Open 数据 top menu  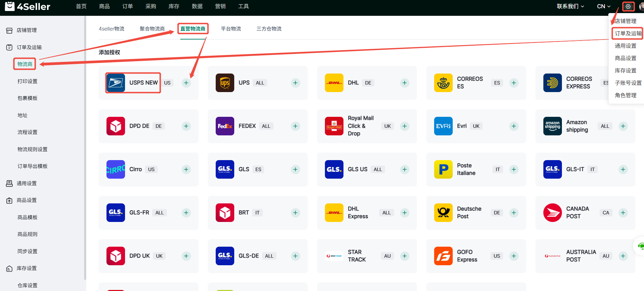pyautogui.click(x=197, y=7)
